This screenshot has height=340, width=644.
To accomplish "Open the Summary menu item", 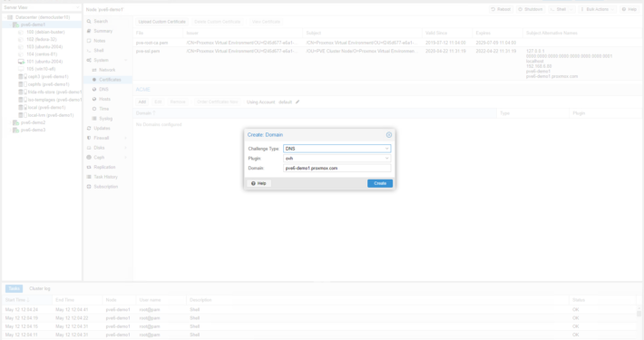I will point(108,31).
